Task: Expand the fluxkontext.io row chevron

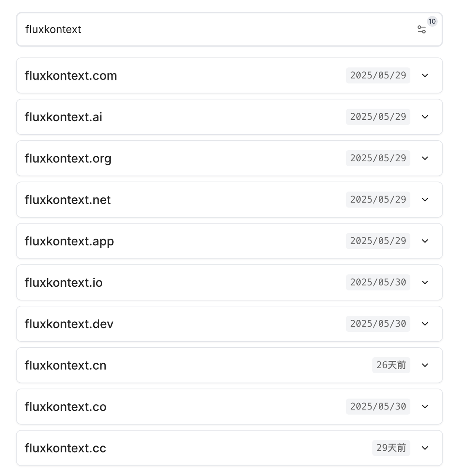Action: pyautogui.click(x=425, y=283)
